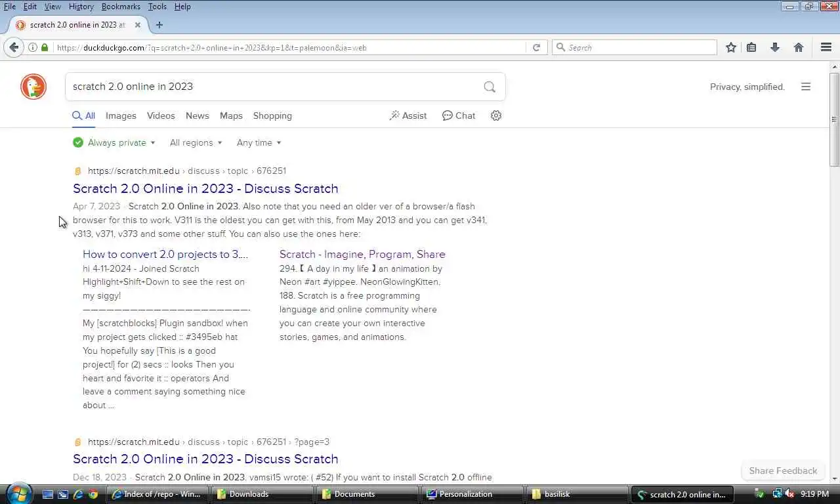
Task: Click Show Desktop icon in quick launch
Action: pyautogui.click(x=48, y=494)
